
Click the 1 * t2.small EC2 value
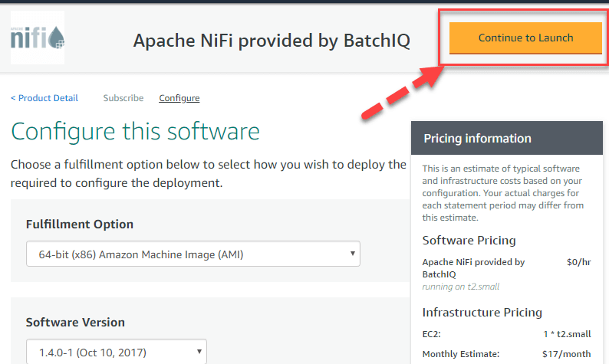572,334
